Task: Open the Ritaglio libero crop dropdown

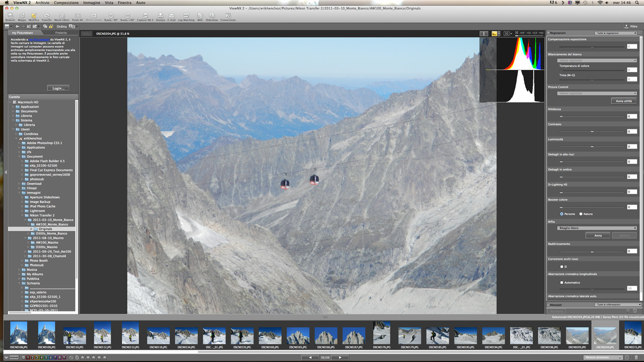Action: tap(597, 228)
